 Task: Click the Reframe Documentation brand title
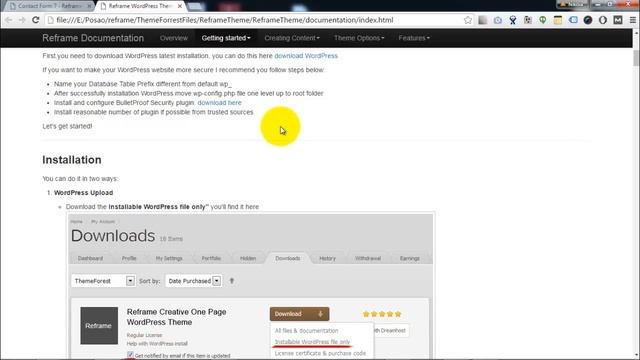pos(93,38)
